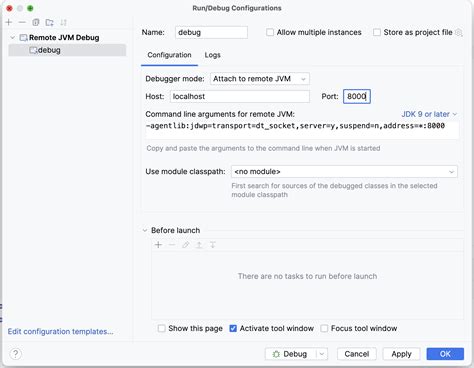
Task: Open JDK 9 or later version dropdown
Action: pyautogui.click(x=429, y=114)
